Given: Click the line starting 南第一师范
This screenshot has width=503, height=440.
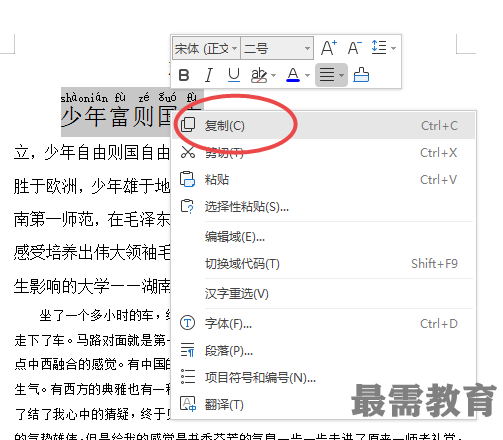Looking at the screenshot, I should click(92, 219).
